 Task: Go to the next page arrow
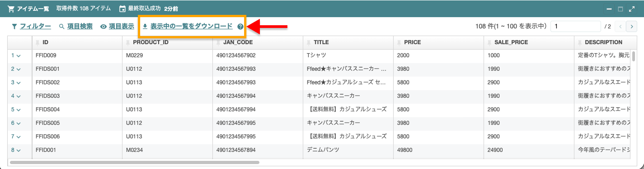click(x=631, y=27)
